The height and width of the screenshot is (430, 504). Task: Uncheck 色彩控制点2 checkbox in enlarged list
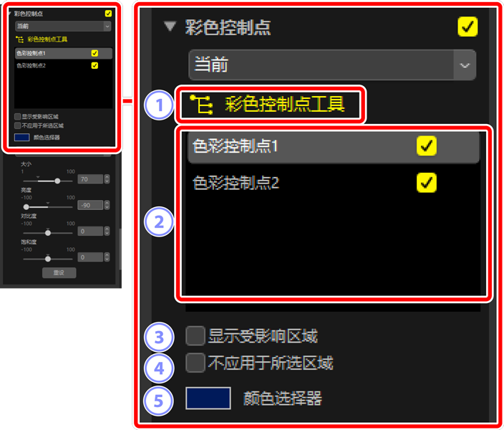pyautogui.click(x=426, y=183)
